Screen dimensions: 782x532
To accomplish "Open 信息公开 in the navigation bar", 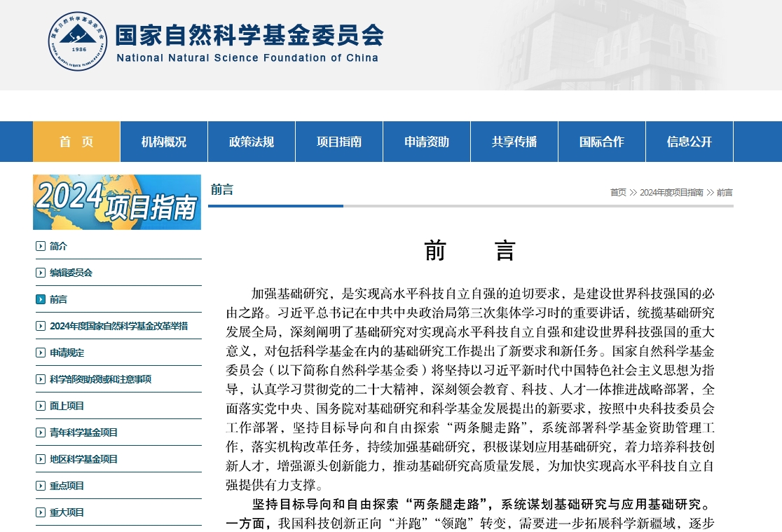I will 690,142.
